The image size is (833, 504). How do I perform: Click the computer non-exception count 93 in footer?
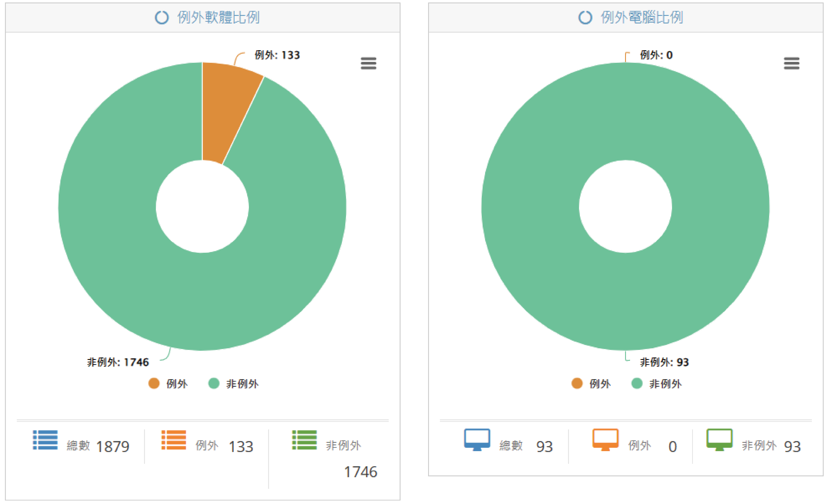tap(792, 447)
